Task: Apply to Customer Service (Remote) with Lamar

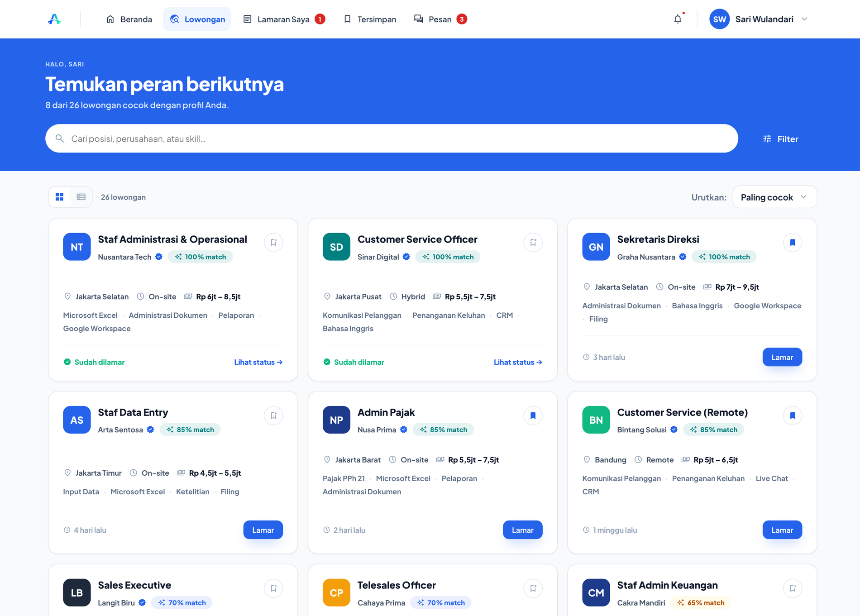Action: tap(782, 530)
